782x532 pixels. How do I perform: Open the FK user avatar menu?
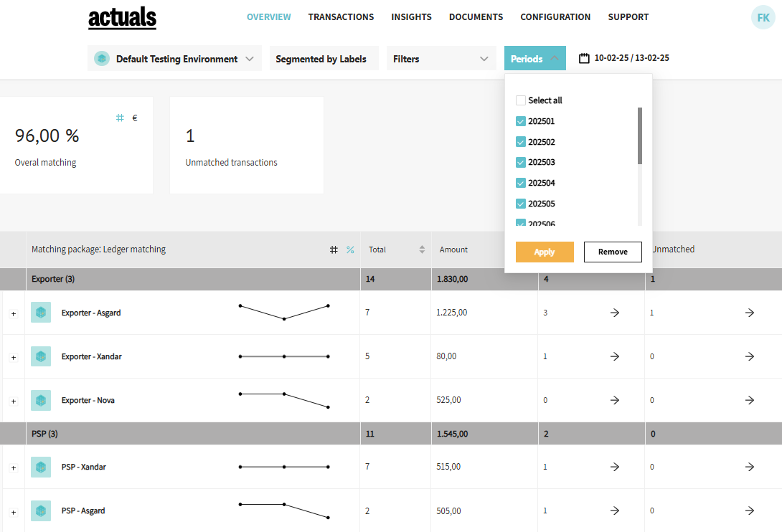point(763,17)
